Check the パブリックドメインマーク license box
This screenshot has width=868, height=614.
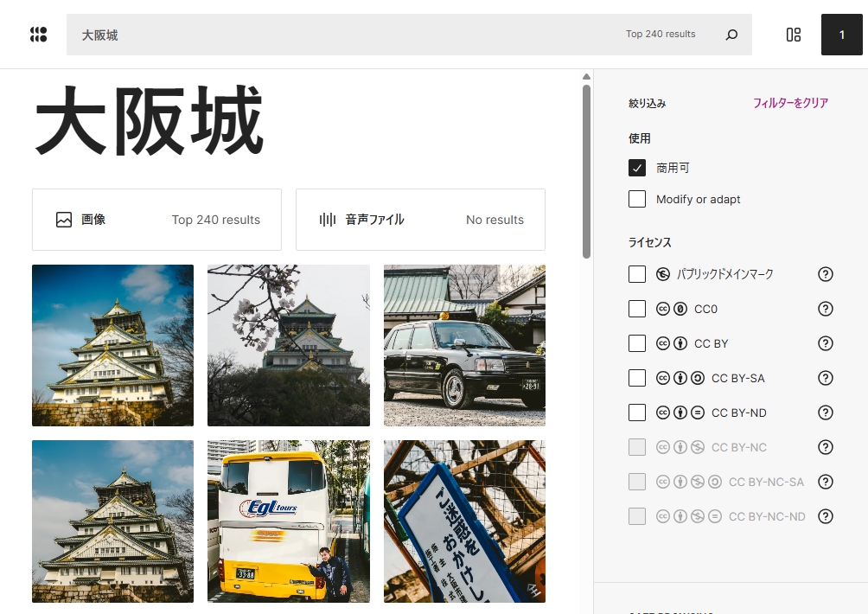click(637, 274)
